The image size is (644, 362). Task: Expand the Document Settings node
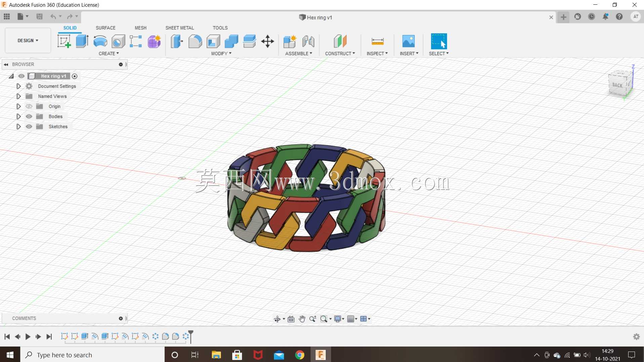point(18,86)
